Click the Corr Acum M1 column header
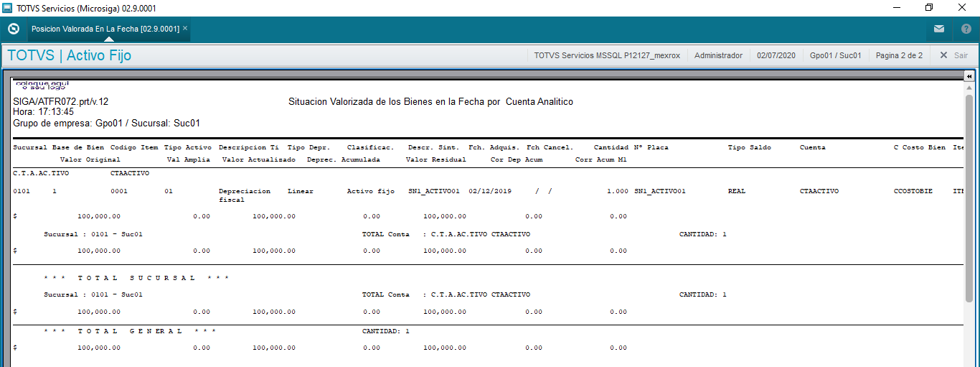The height and width of the screenshot is (367, 980). pyautogui.click(x=601, y=159)
